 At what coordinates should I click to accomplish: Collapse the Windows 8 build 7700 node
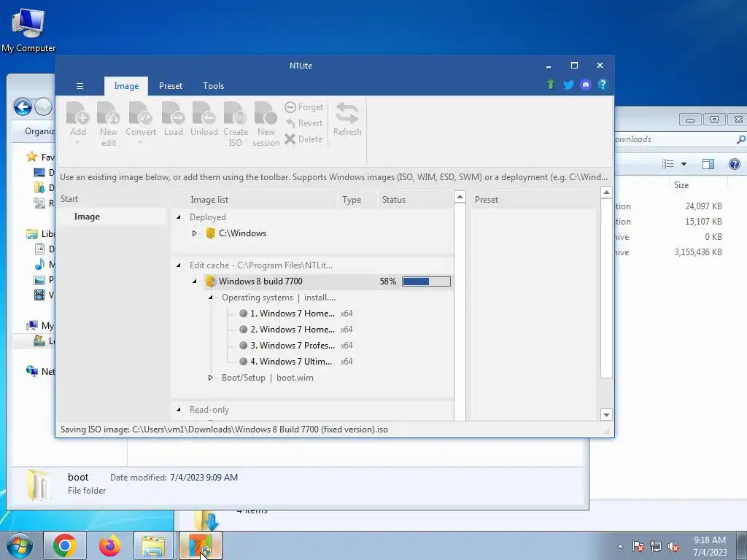tap(194, 281)
